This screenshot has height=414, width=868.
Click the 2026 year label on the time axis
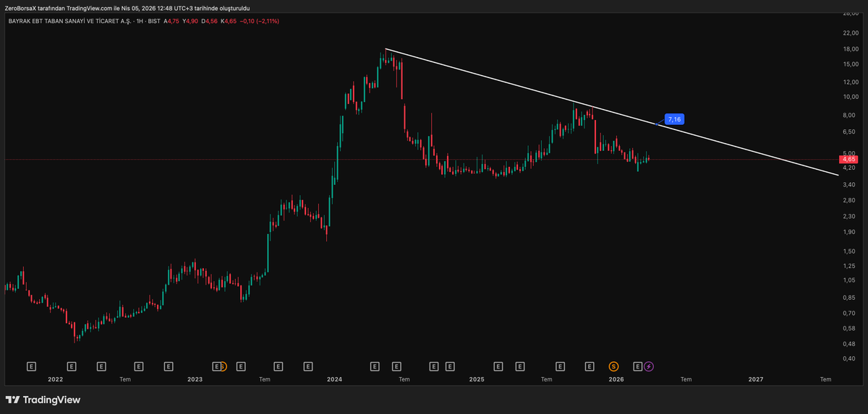click(616, 379)
